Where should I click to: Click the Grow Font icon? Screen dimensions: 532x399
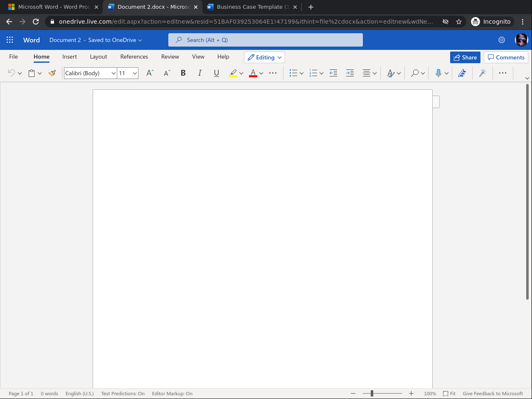(150, 73)
